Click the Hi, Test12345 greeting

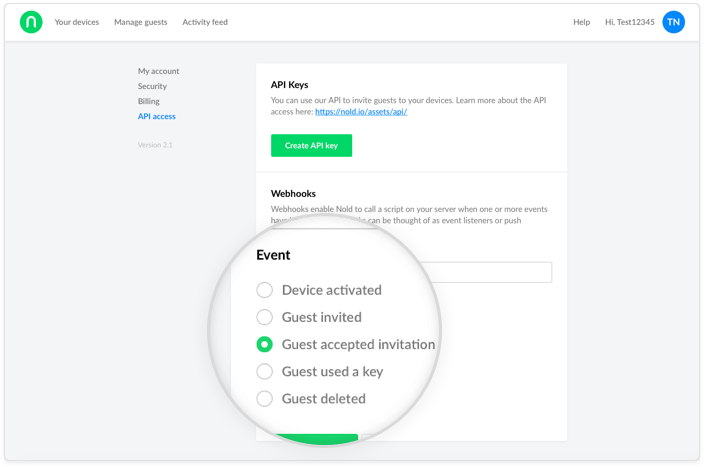pyautogui.click(x=630, y=22)
